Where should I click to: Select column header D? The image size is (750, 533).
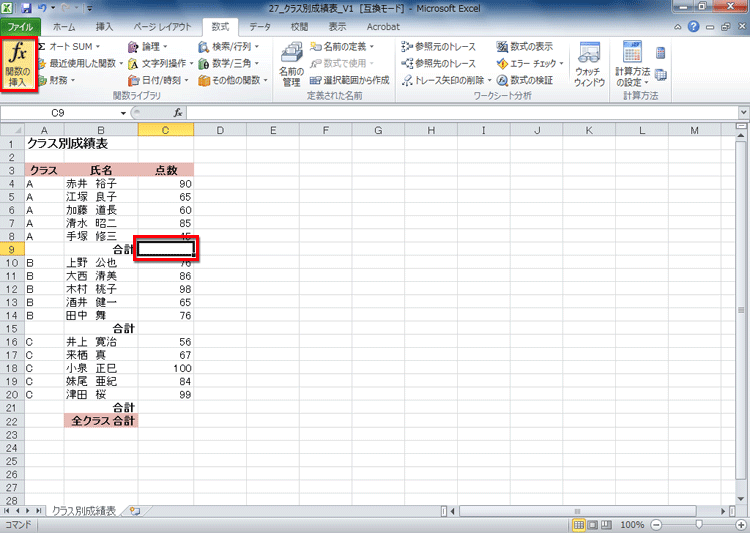[220, 130]
